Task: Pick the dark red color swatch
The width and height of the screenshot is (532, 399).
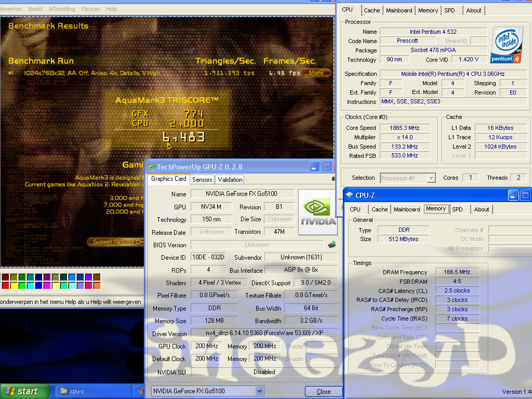Action: tap(5, 277)
